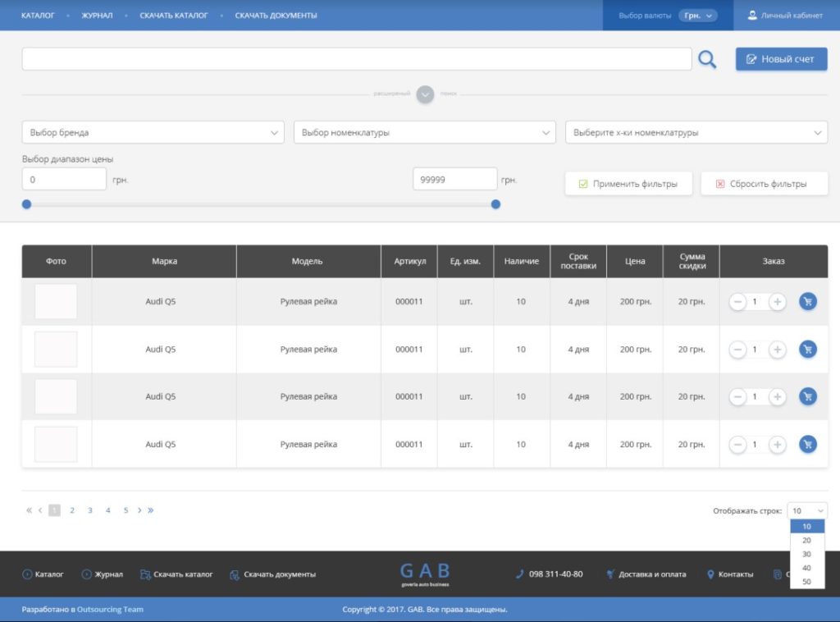Viewport: 840px width, 622px height.
Task: Open the Выбор номенклатуры dropdown
Action: click(425, 132)
